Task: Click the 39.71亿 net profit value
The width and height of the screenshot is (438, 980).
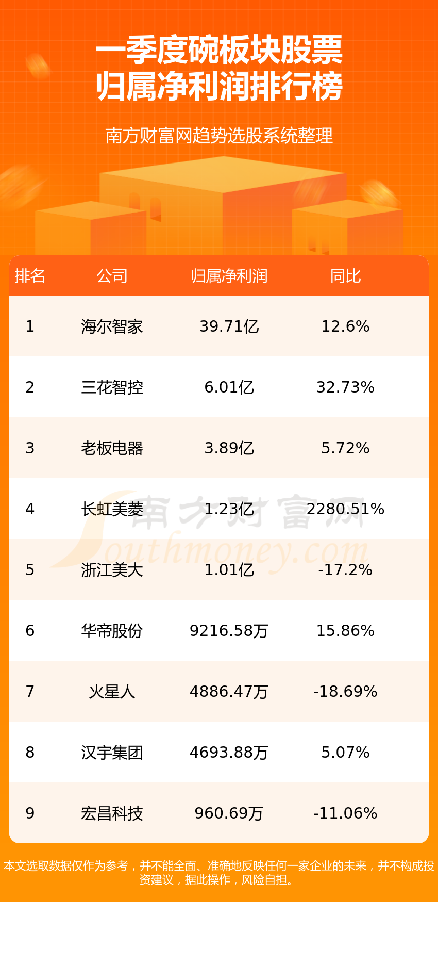Action: [229, 326]
